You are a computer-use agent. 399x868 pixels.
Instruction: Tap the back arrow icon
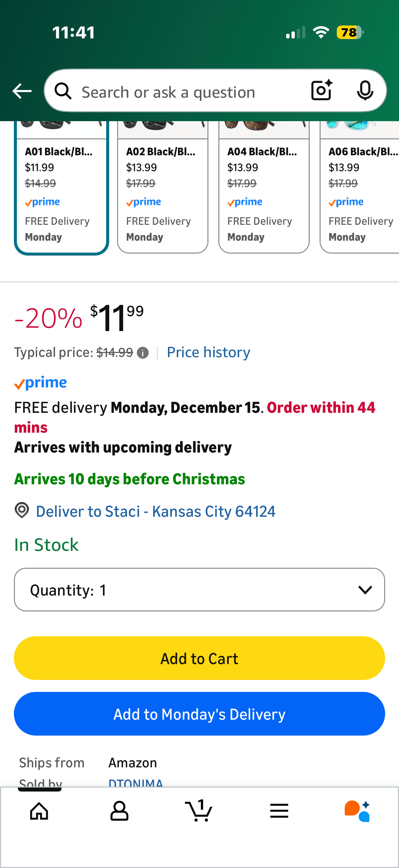click(22, 91)
